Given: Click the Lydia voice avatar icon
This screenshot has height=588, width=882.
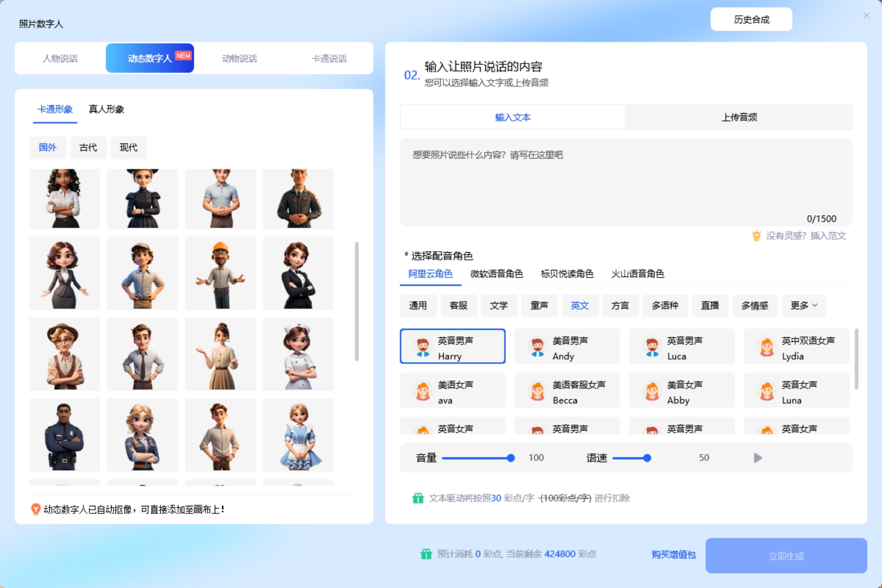Looking at the screenshot, I should pos(767,347).
